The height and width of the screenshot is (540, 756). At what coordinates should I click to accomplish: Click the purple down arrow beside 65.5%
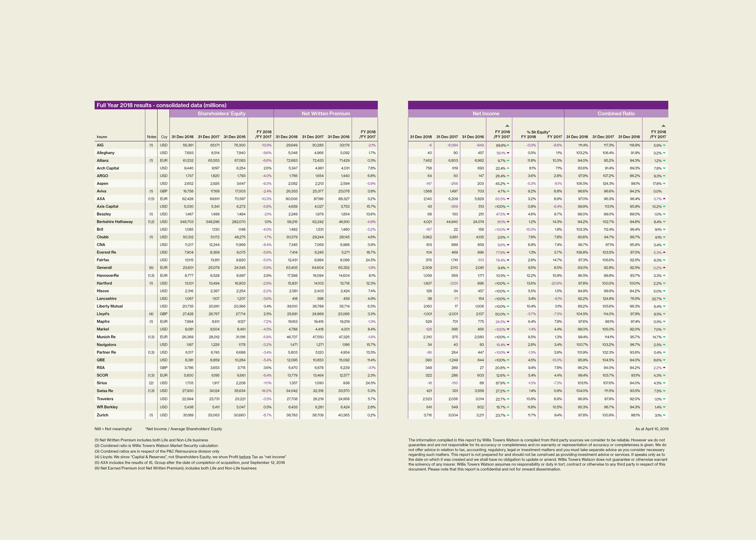coord(508,199)
